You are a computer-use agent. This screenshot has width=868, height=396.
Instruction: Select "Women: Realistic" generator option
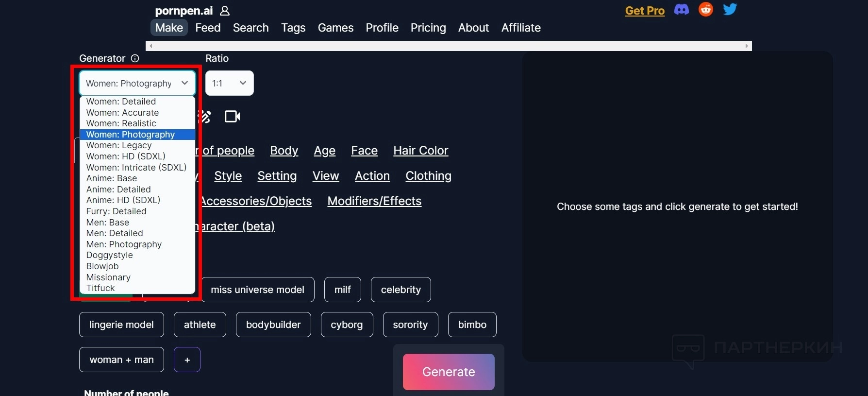137,123
